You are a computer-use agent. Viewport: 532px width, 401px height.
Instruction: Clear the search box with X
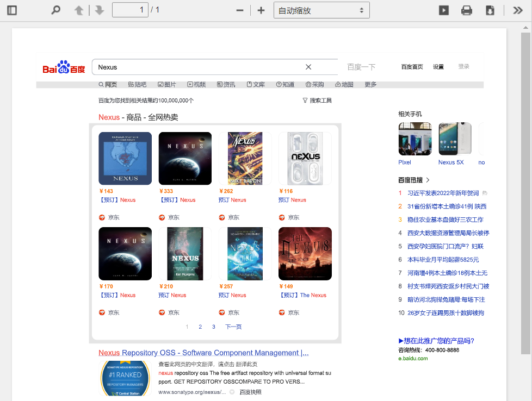[x=308, y=67]
